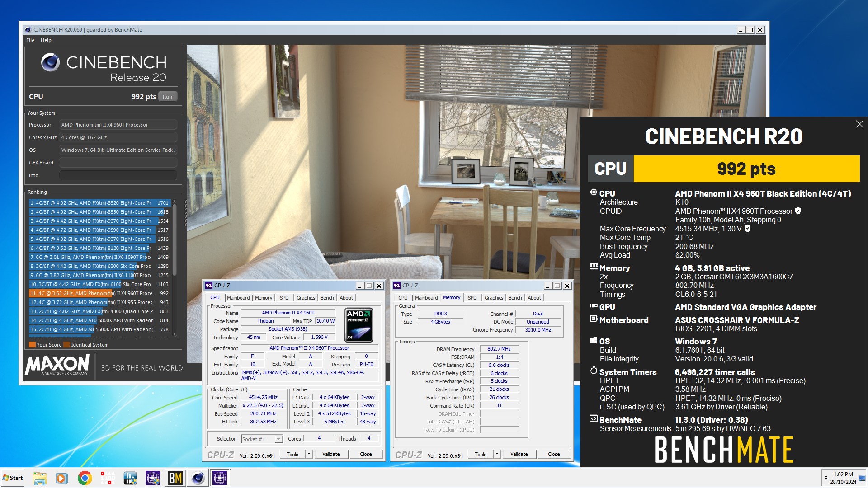Click the Memory module icon in BenchMate

[x=594, y=267]
